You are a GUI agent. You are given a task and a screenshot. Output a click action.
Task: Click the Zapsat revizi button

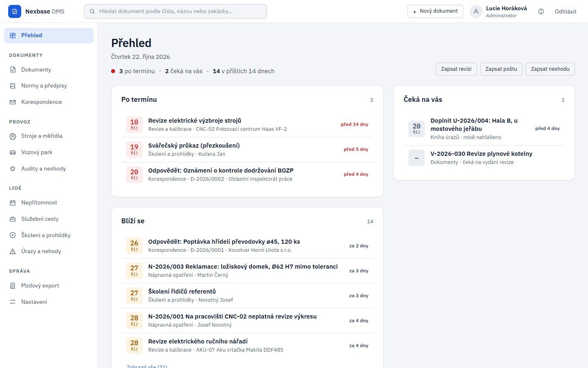[456, 69]
